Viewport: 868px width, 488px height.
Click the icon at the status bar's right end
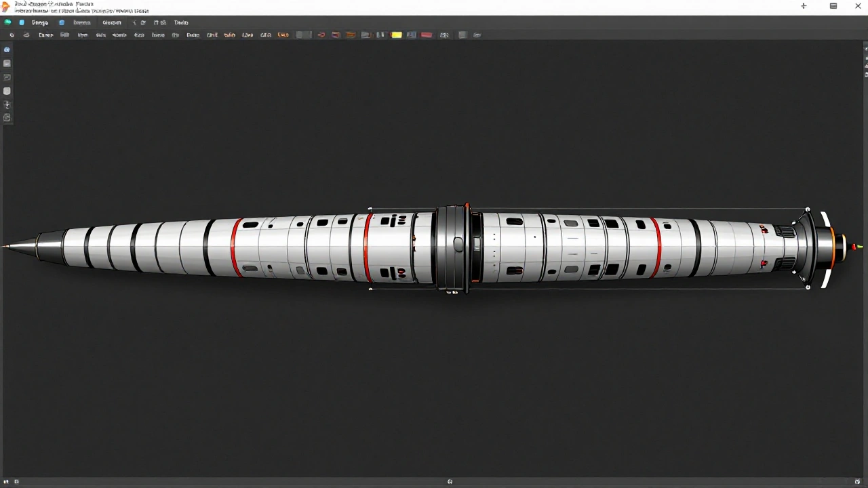tap(860, 482)
